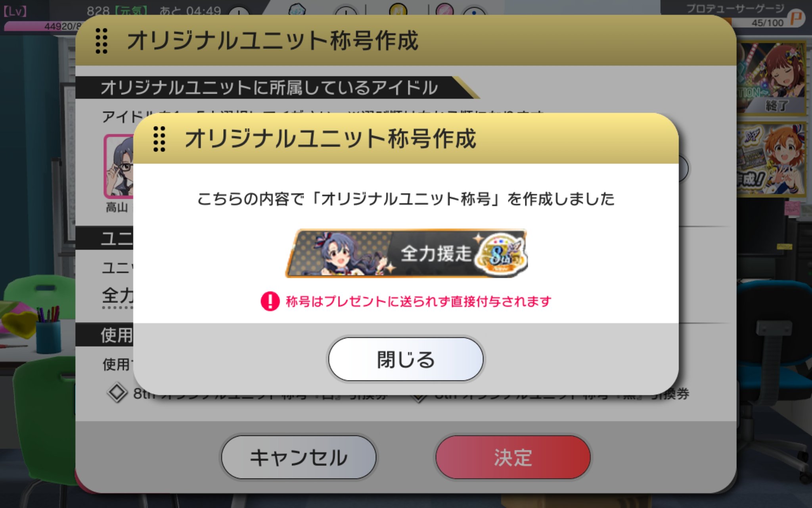812x508 pixels.
Task: Click the yellow currency icon in the top bar
Action: 398,9
